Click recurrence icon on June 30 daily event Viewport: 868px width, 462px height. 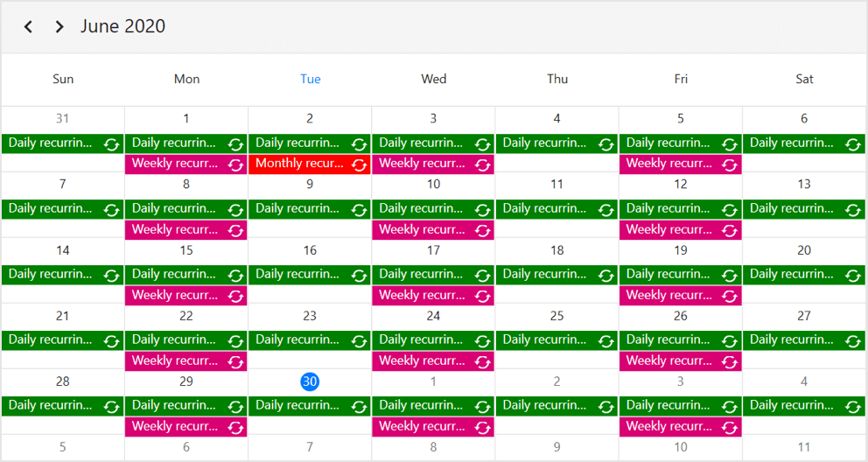click(x=359, y=407)
